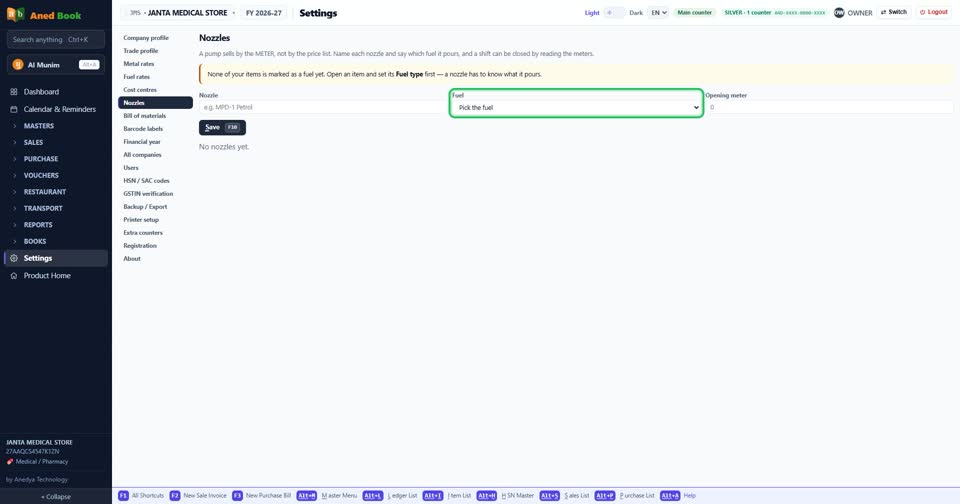Expand the PURCHASE sidebar section

click(x=40, y=159)
